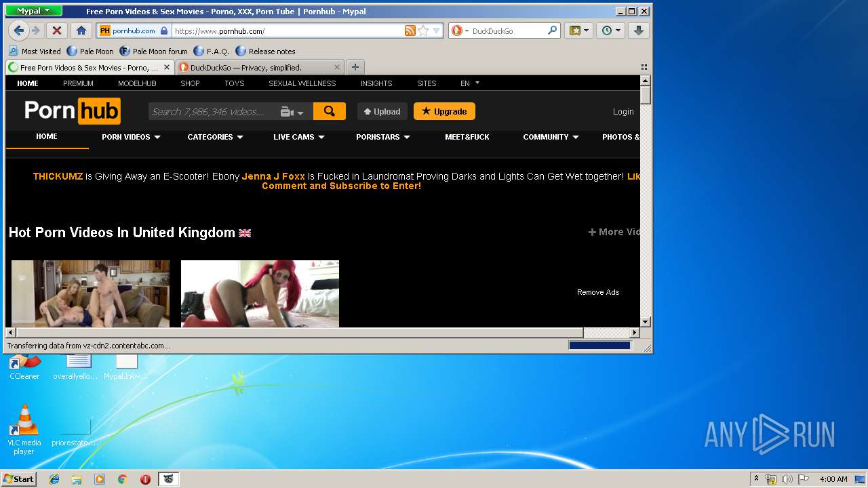The height and width of the screenshot is (488, 868).
Task: Click the Remove Ads link
Action: click(598, 292)
